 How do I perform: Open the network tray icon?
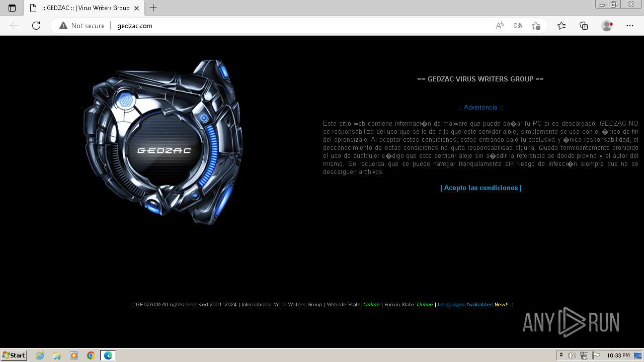(584, 355)
